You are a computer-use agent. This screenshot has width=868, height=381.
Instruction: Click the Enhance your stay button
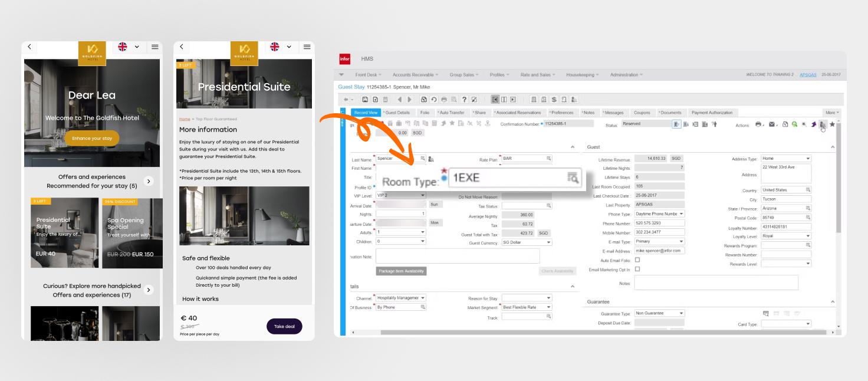tap(92, 139)
